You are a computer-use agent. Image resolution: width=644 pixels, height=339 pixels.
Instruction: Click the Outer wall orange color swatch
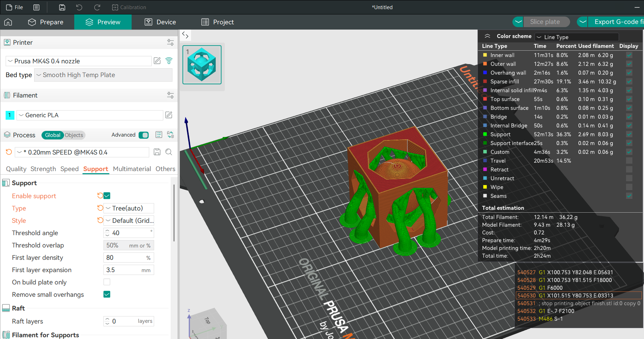coord(485,64)
